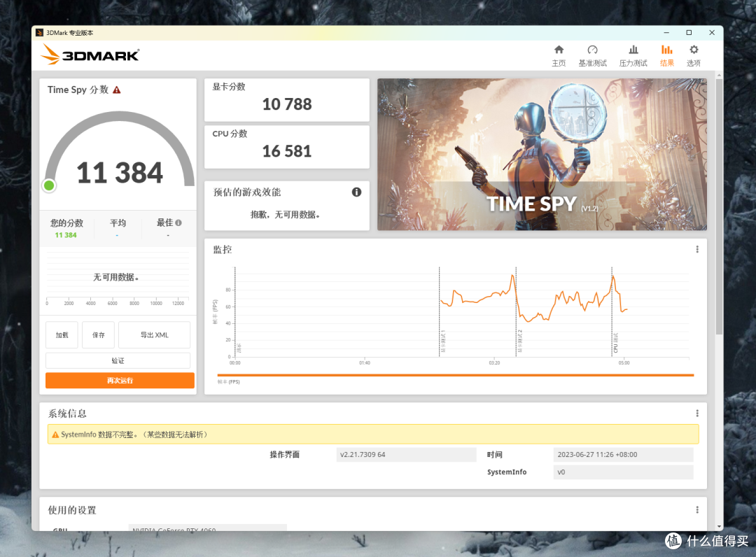
Task: Click the orange 再次运行 button
Action: coord(120,380)
